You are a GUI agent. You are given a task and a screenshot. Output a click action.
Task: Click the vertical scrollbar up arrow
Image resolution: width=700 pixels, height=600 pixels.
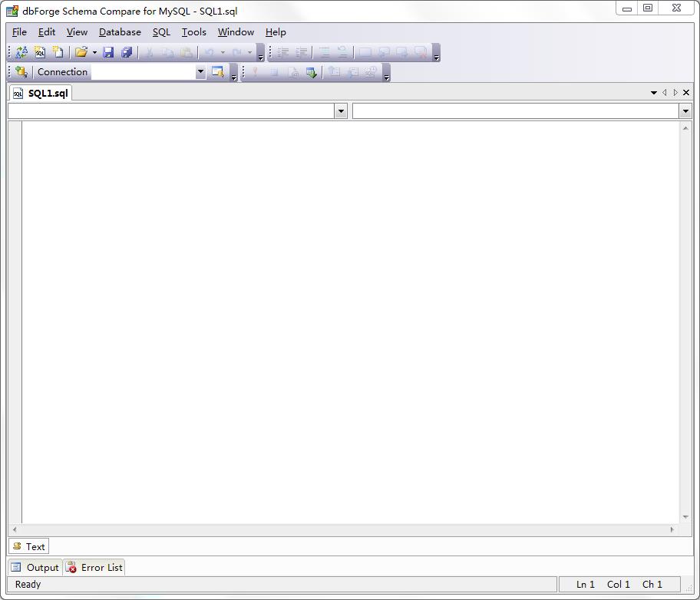[685, 128]
